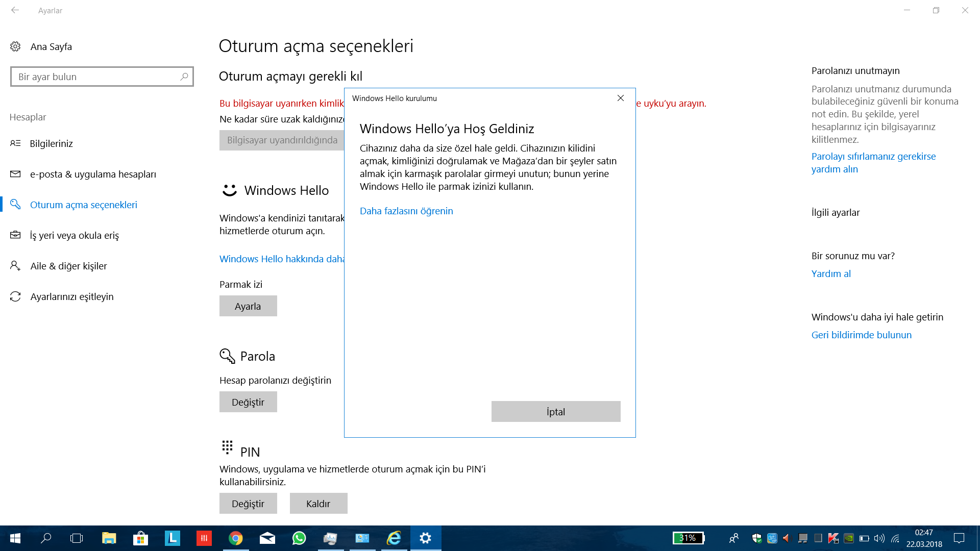980x551 pixels.
Task: Open 'e-posta & uygulama hesapları' section
Action: coord(93,174)
